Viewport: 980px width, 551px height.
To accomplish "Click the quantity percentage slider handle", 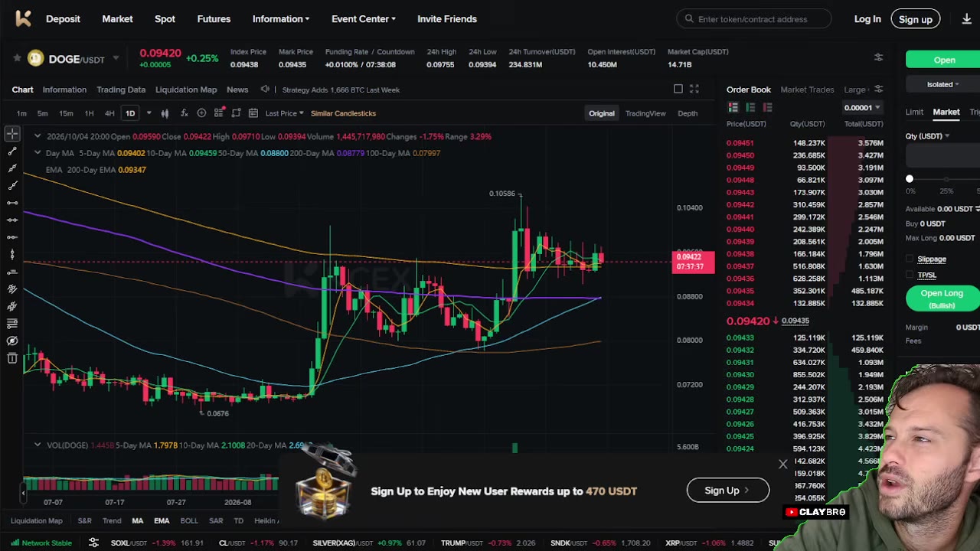I will (x=910, y=179).
